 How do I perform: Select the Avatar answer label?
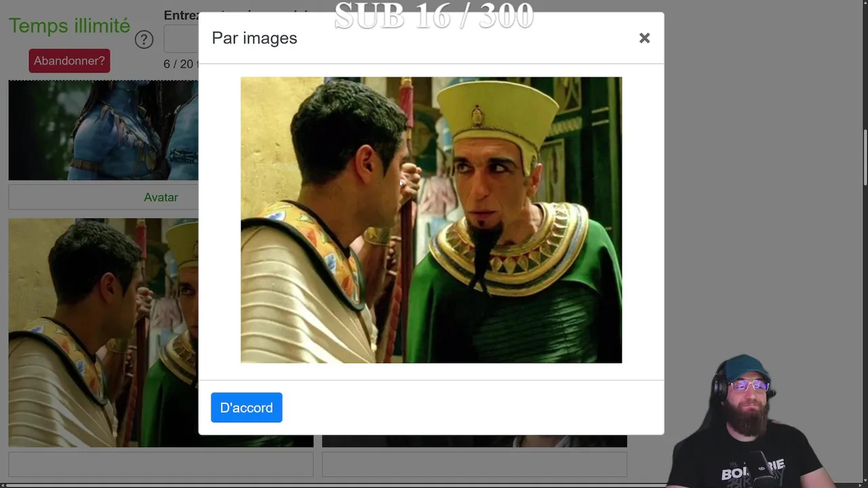161,197
